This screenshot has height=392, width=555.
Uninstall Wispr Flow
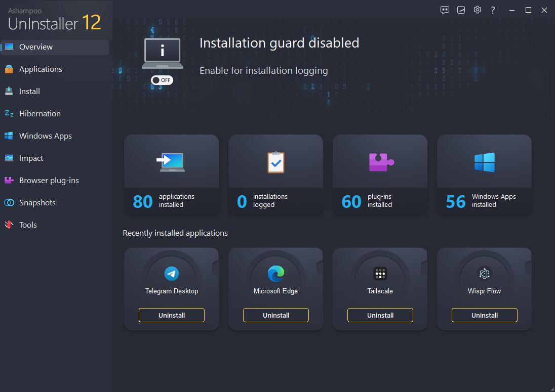[x=485, y=315]
